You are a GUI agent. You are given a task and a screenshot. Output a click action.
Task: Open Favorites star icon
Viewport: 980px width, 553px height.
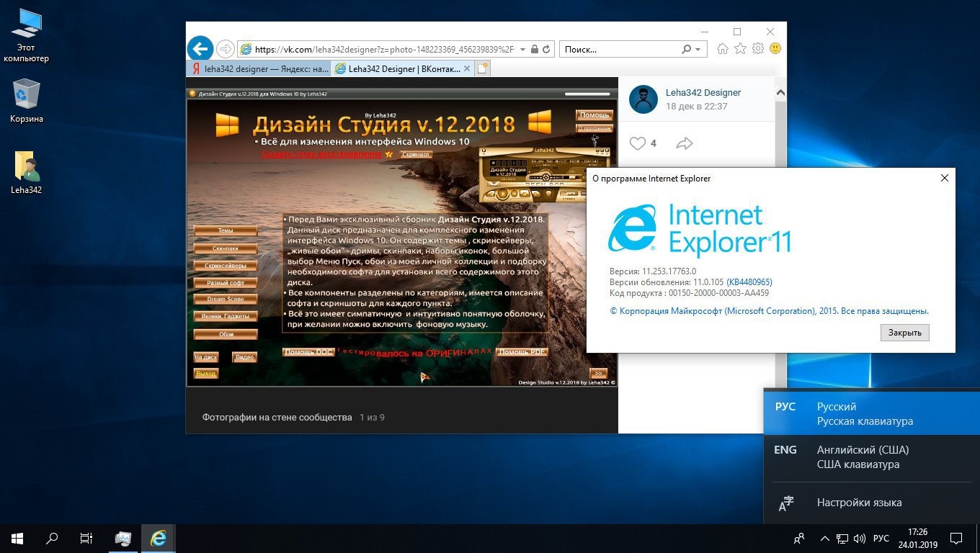coord(741,49)
